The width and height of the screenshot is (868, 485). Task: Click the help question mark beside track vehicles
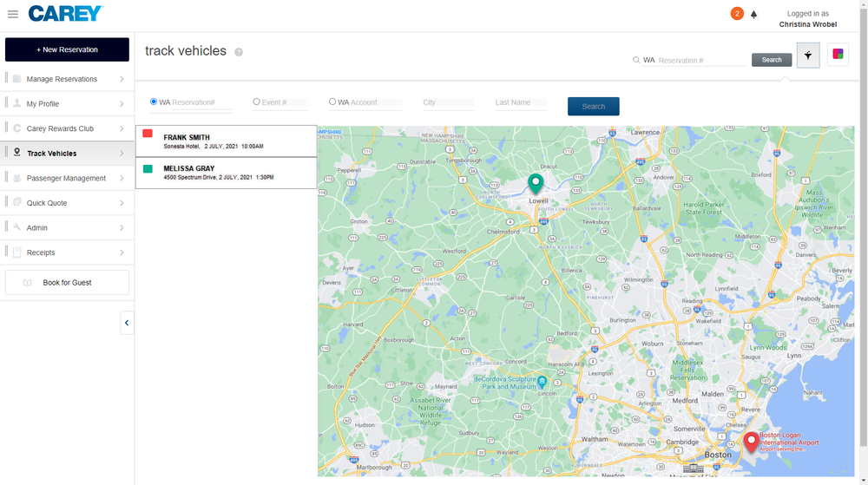click(239, 52)
